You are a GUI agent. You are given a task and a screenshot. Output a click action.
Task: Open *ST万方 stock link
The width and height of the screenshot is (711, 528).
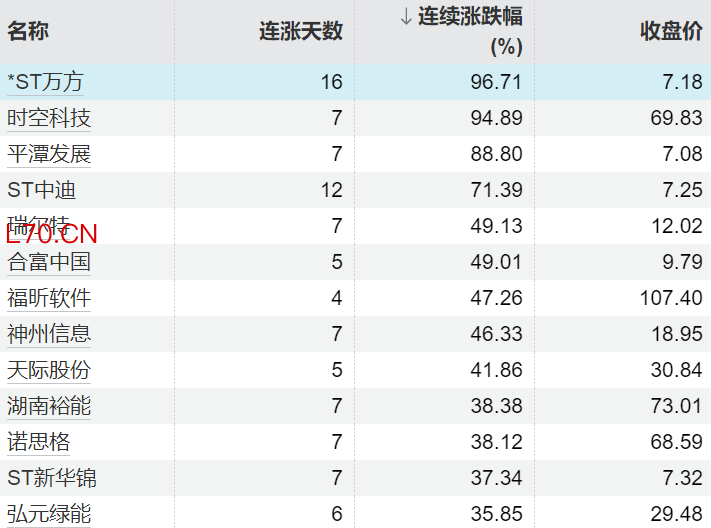click(47, 82)
